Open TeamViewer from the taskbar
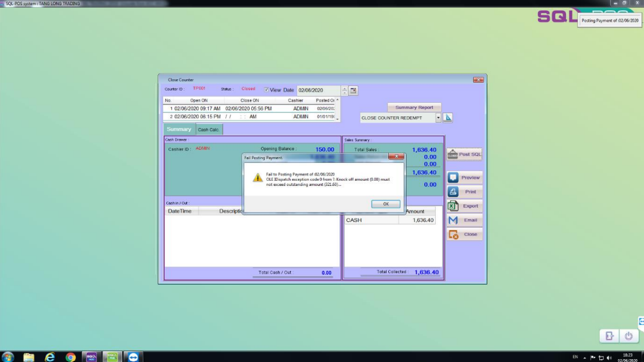 coord(134,357)
